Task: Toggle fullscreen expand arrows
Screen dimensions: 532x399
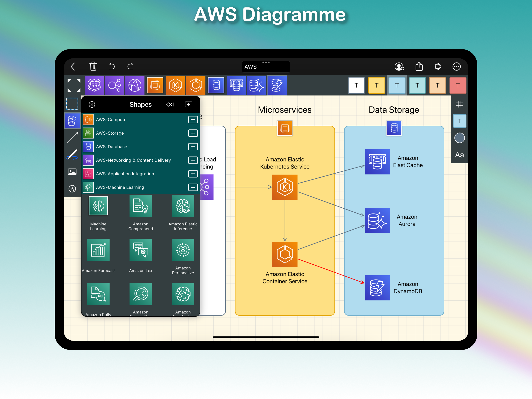Action: click(x=74, y=85)
